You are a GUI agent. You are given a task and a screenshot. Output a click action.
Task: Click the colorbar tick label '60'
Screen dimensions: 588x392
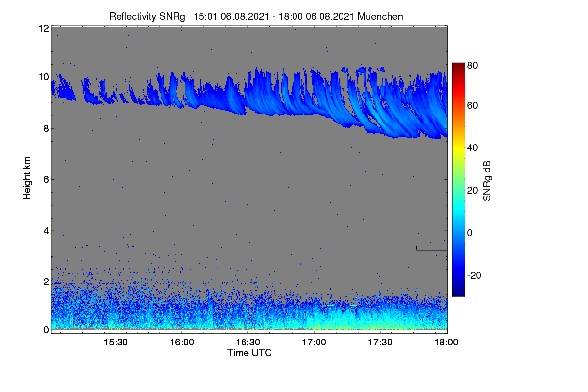coord(472,106)
